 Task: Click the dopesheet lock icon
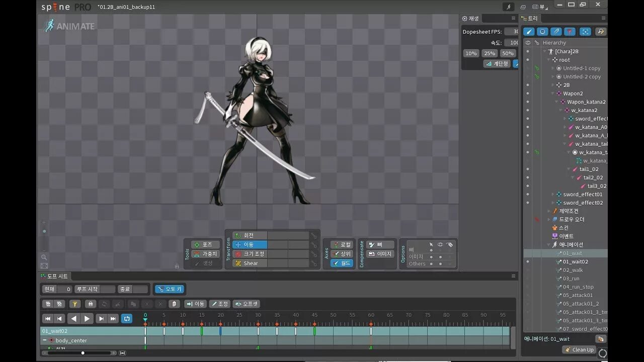90,304
